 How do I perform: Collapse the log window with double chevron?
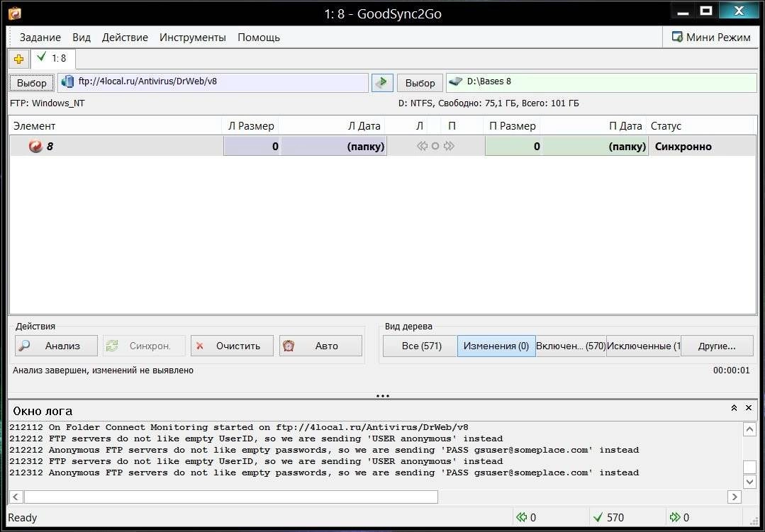pyautogui.click(x=734, y=408)
